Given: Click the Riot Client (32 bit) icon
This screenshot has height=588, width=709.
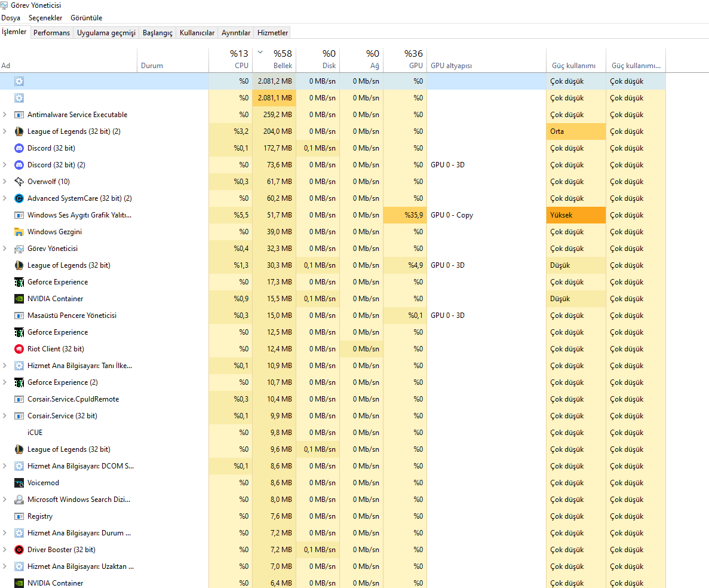Looking at the screenshot, I should [19, 349].
